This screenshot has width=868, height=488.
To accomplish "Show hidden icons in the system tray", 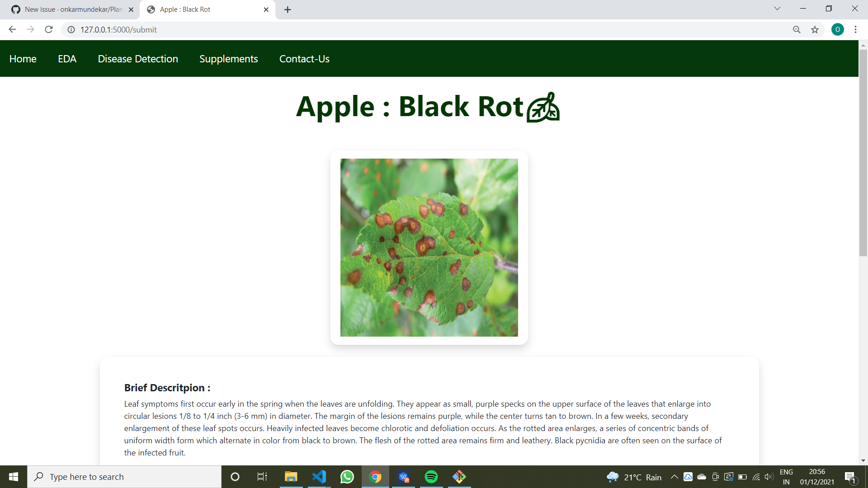I will coord(674,477).
